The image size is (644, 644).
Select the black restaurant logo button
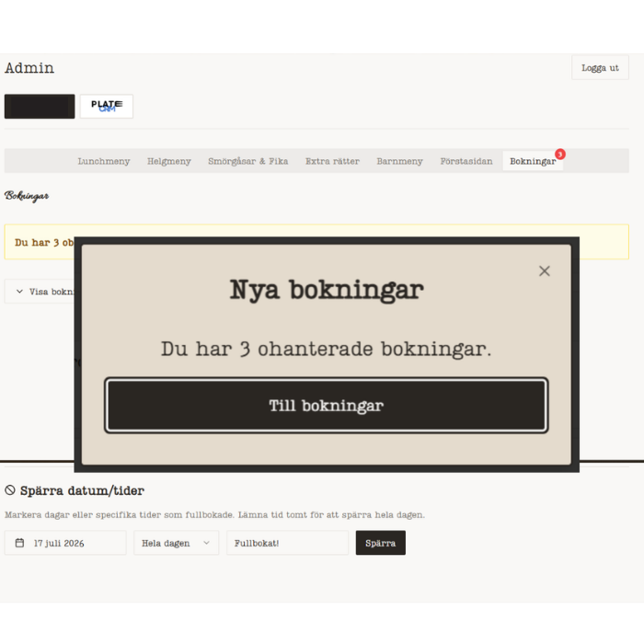(x=40, y=107)
